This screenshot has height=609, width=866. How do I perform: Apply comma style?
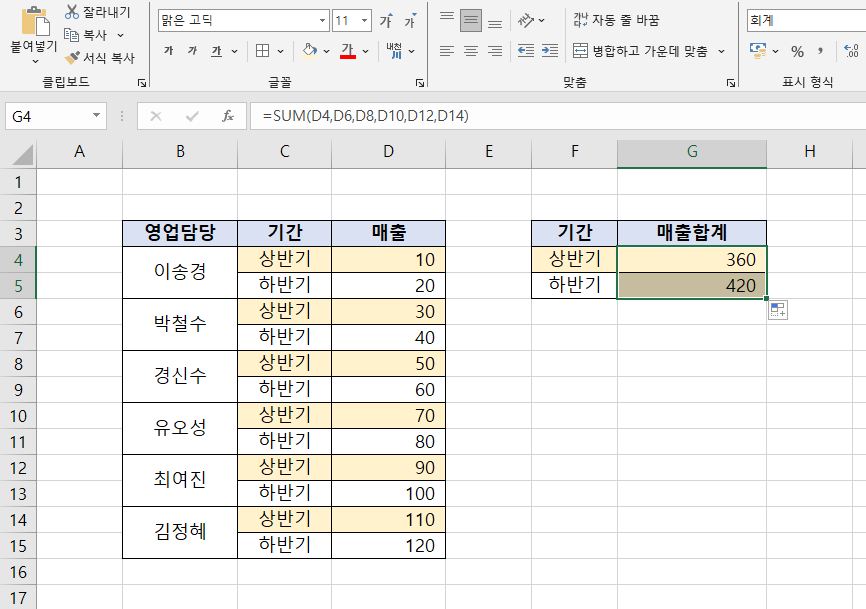[821, 51]
